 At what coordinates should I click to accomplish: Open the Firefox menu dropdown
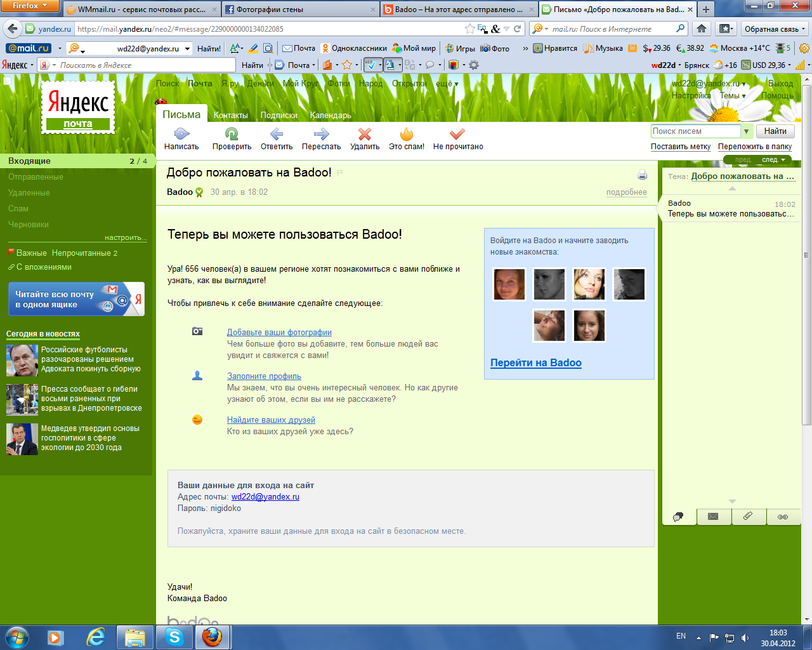point(30,6)
